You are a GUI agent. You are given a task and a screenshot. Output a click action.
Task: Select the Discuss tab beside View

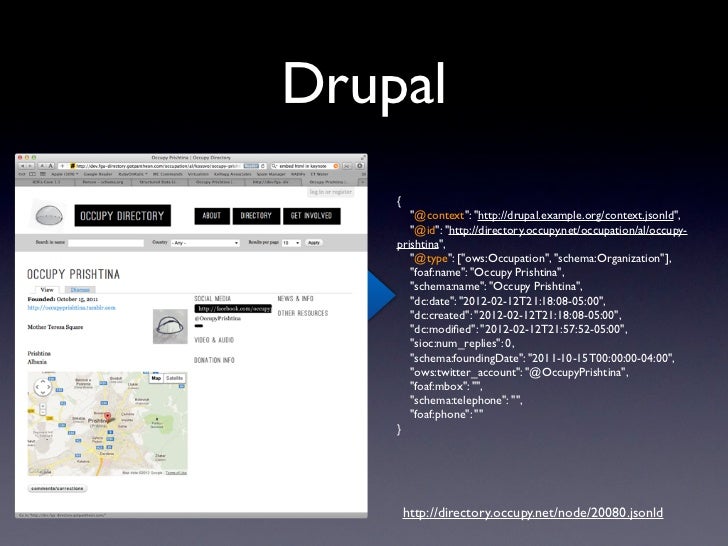(x=80, y=290)
